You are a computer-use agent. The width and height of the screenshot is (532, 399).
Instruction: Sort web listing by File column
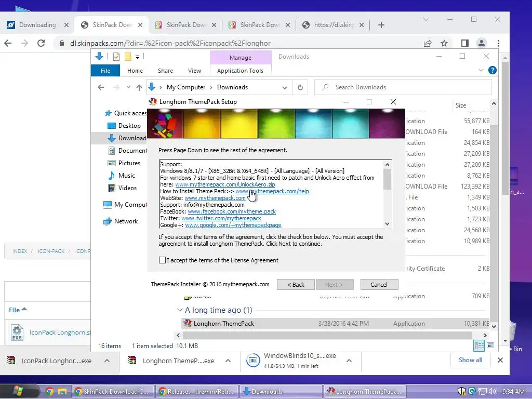tap(18, 310)
